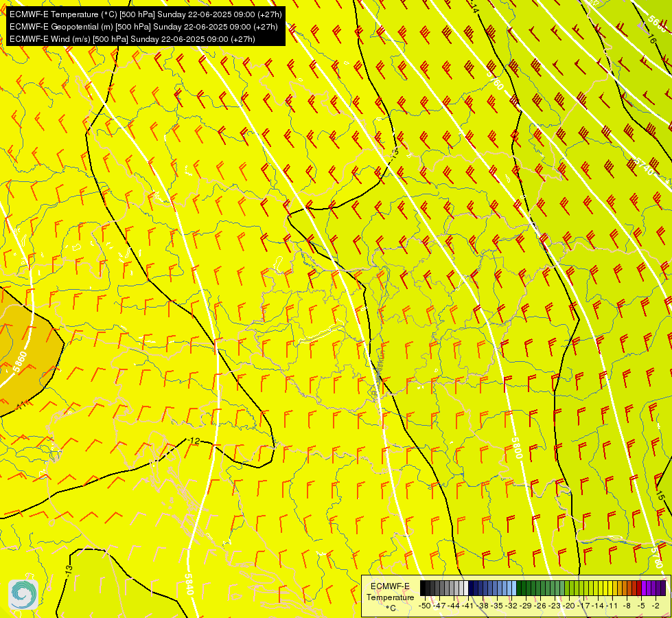Viewport: 672px width, 618px height.
Task: Click the -16 isotherm contour label
Action: pyautogui.click(x=651, y=39)
